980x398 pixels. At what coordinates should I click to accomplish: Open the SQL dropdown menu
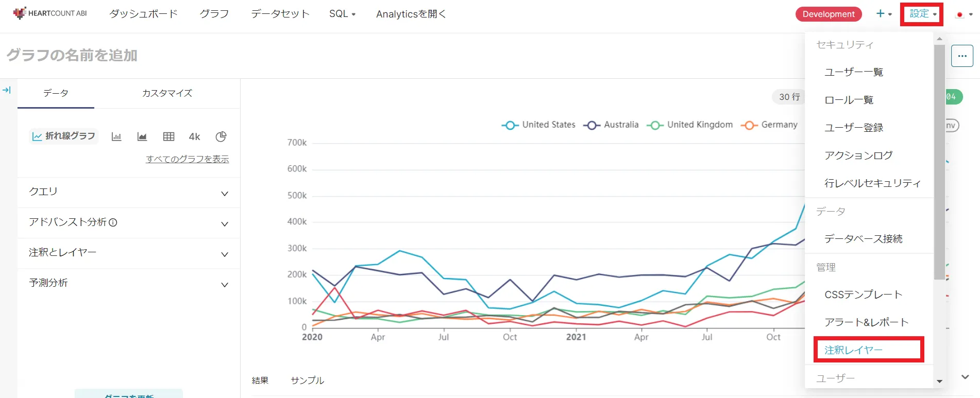(342, 14)
